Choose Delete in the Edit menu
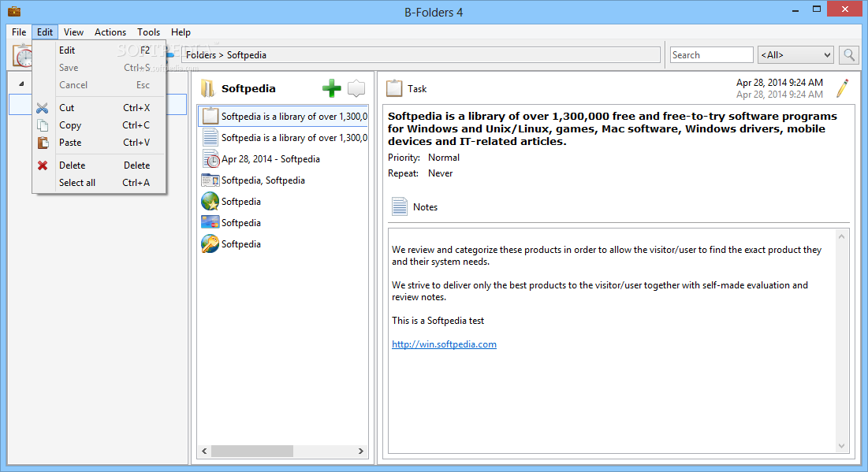The image size is (868, 472). (x=99, y=165)
